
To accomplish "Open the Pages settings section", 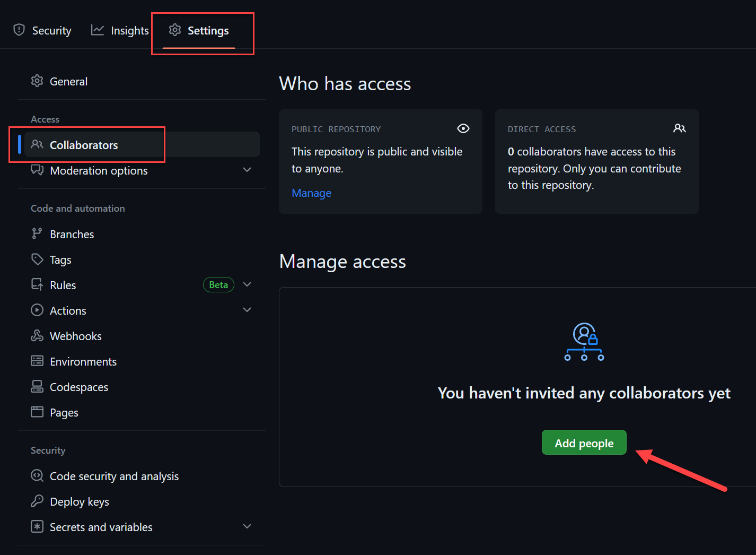I will (64, 412).
